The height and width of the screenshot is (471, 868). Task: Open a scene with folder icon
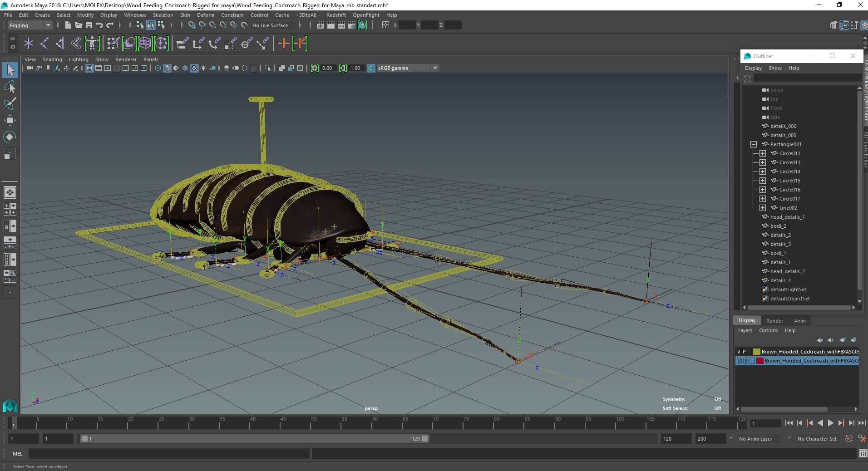78,25
